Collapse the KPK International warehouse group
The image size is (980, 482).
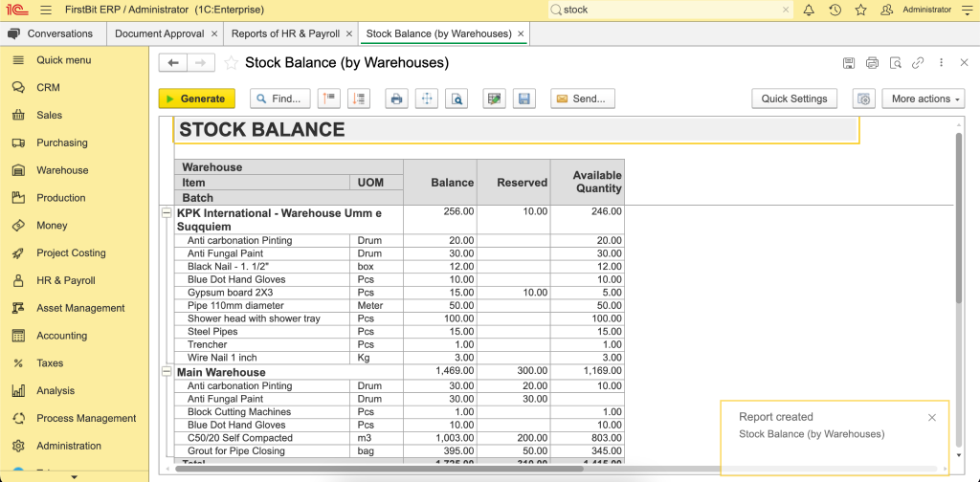167,213
